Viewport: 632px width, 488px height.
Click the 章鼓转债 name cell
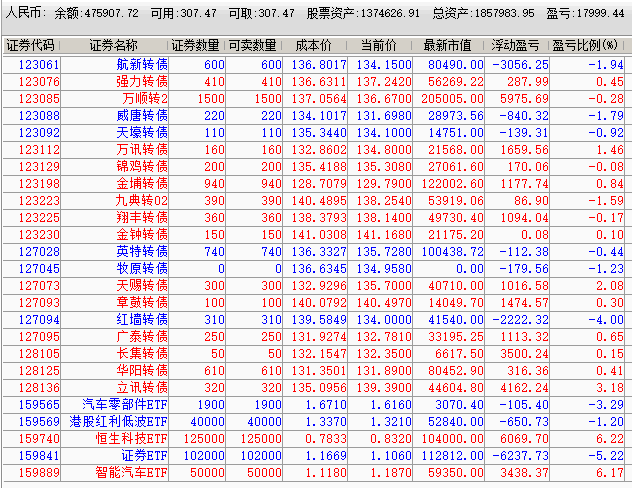click(142, 303)
